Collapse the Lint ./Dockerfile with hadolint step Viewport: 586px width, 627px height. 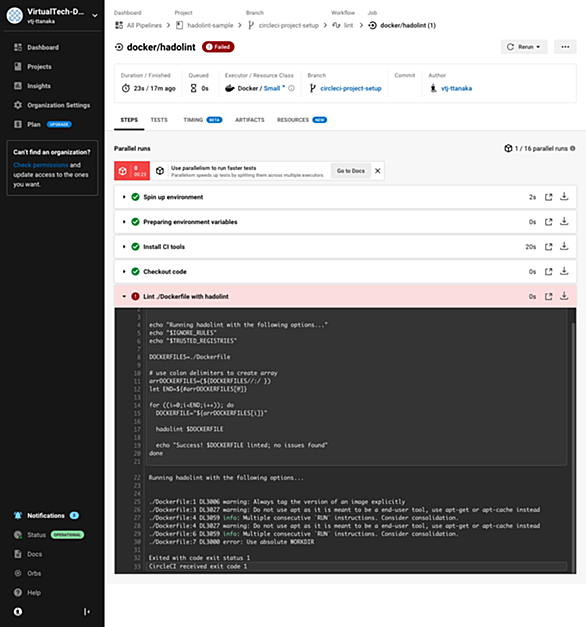click(124, 296)
